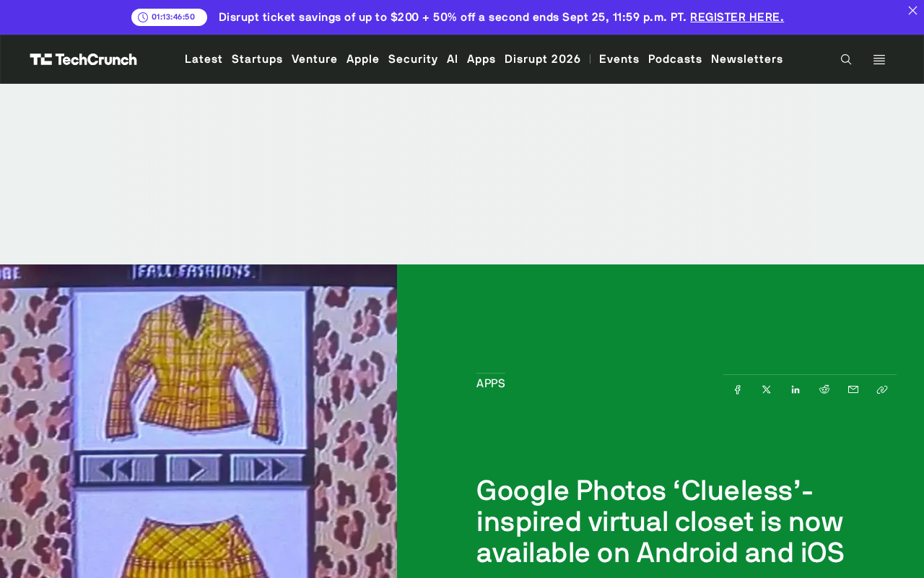Open Apps in the top navigation bar
924x578 pixels.
pyautogui.click(x=481, y=59)
